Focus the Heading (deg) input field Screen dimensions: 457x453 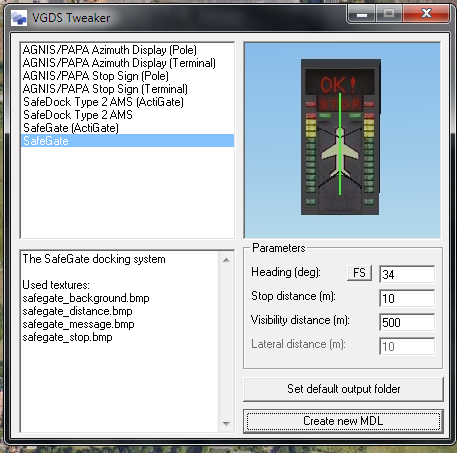click(407, 274)
